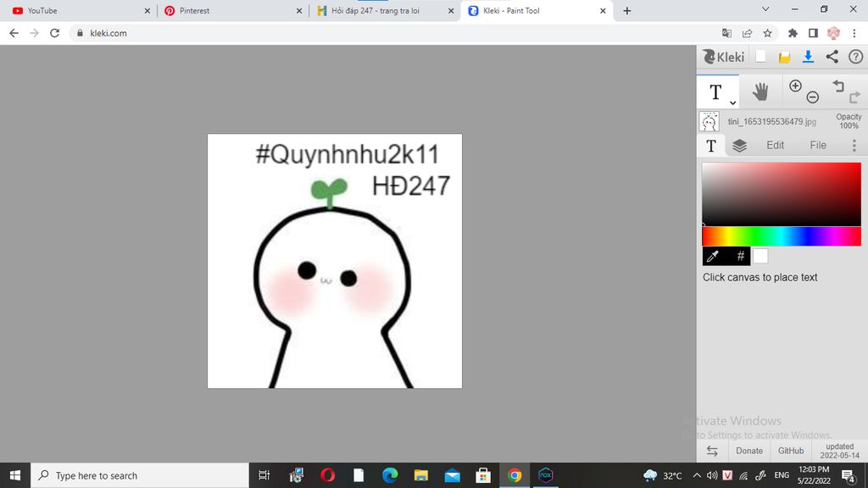
Task: Redo the last undone action
Action: (x=854, y=97)
